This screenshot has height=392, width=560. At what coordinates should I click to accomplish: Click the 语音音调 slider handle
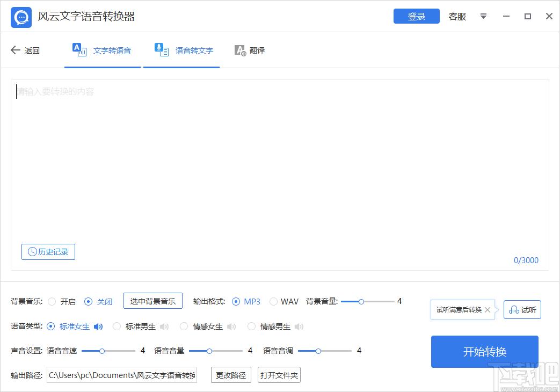(x=318, y=351)
